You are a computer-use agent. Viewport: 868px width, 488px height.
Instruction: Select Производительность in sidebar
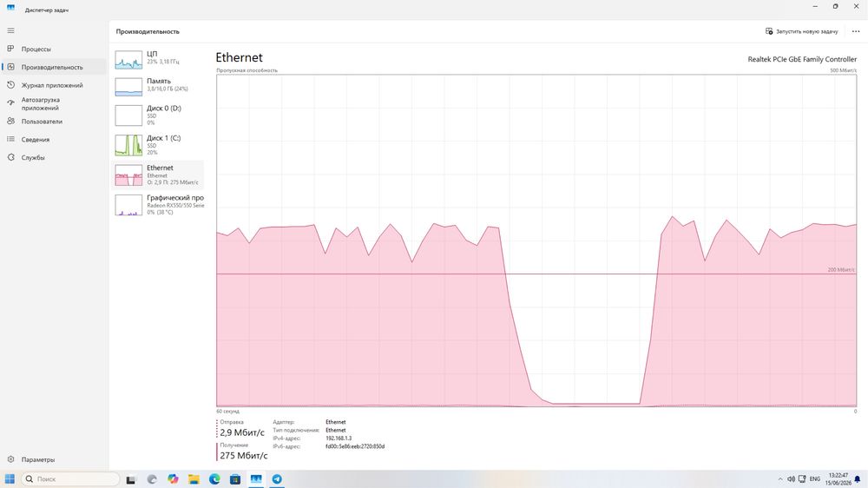54,67
